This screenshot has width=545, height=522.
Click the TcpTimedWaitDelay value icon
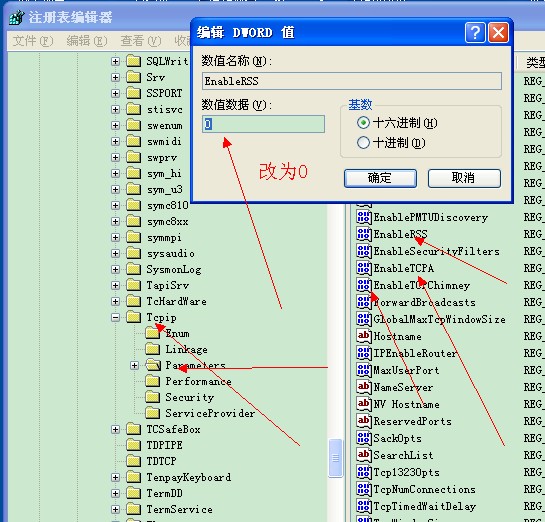click(364, 506)
